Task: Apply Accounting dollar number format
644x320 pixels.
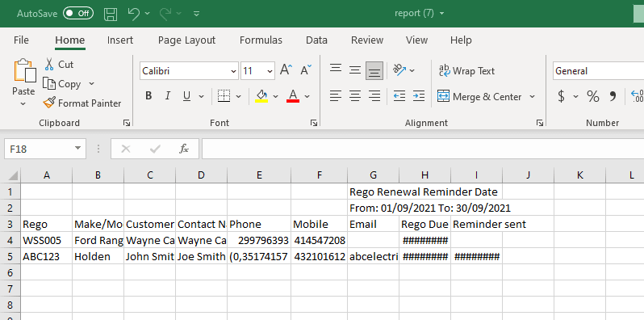Action: 561,96
